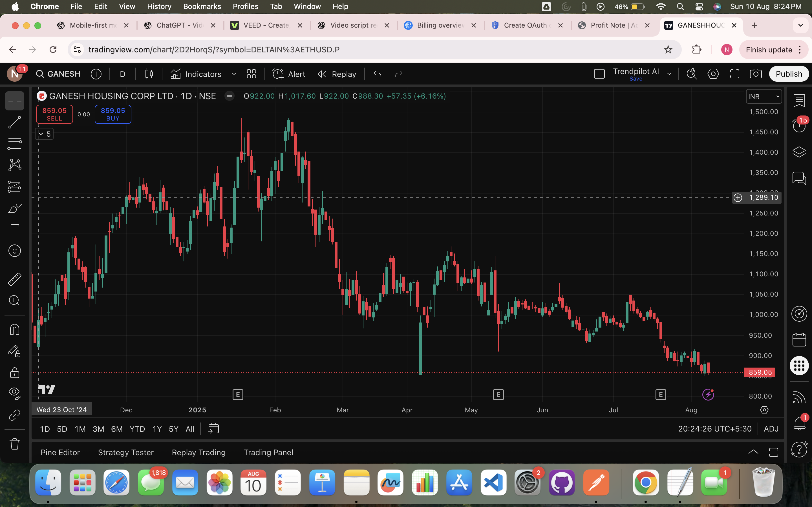Screen dimensions: 812x507
Task: Open the alerts bell icon in sidebar
Action: [x=799, y=424]
